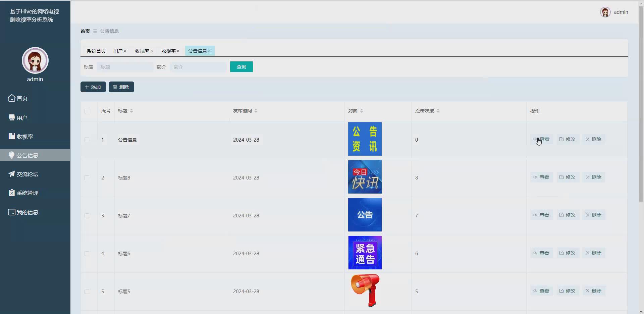This screenshot has height=314, width=644.
Task: Edit row 标题7 with 修改
Action: [x=568, y=215]
